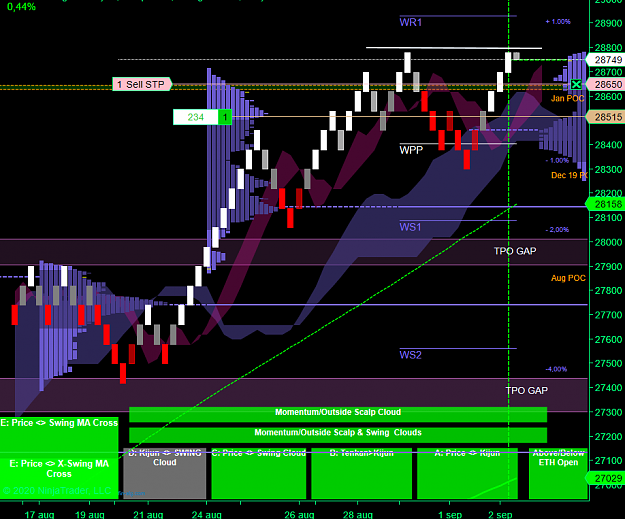This screenshot has height=519, width=625.
Task: Click the A: Price <> Kijun panel
Action: coord(467,473)
